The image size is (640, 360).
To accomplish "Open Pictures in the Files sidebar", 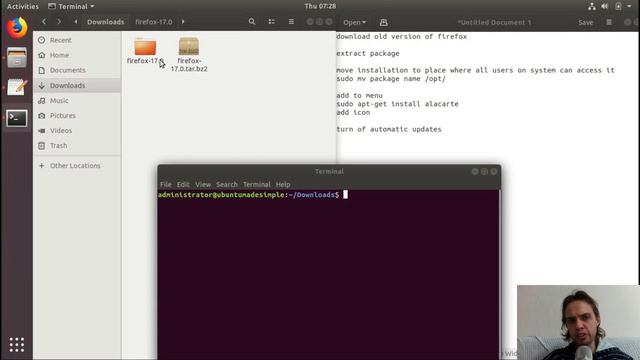I will (x=77, y=116).
